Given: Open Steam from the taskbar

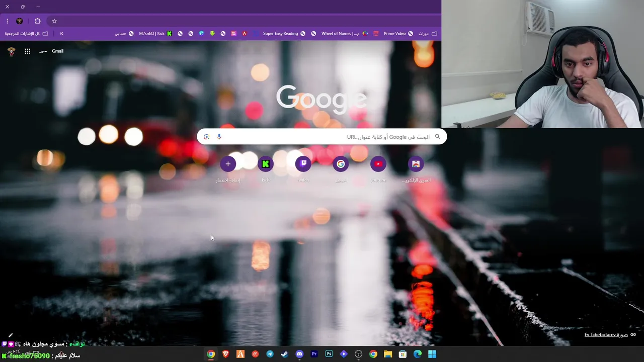Looking at the screenshot, I should point(285,354).
